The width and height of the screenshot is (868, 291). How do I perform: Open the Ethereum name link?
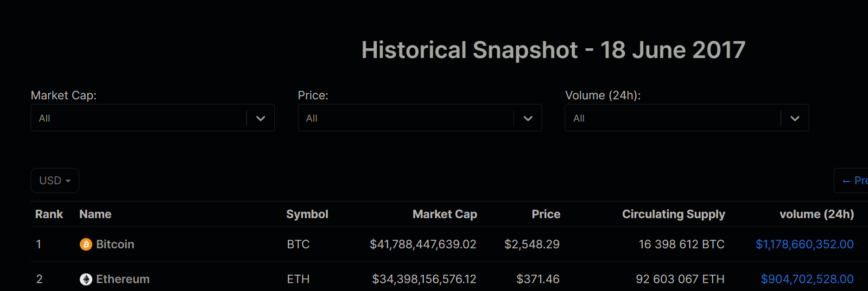click(123, 279)
